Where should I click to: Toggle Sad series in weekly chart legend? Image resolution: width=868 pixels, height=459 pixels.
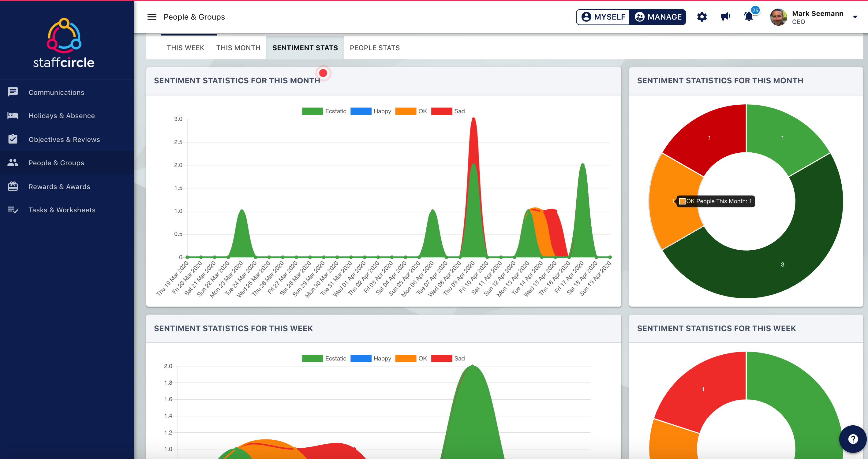tap(448, 358)
